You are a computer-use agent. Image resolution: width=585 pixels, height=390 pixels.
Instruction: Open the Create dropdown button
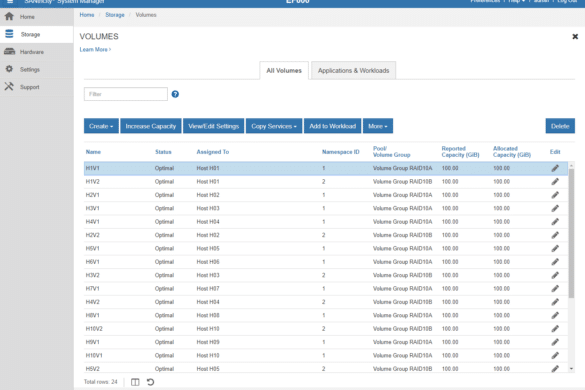tap(101, 126)
